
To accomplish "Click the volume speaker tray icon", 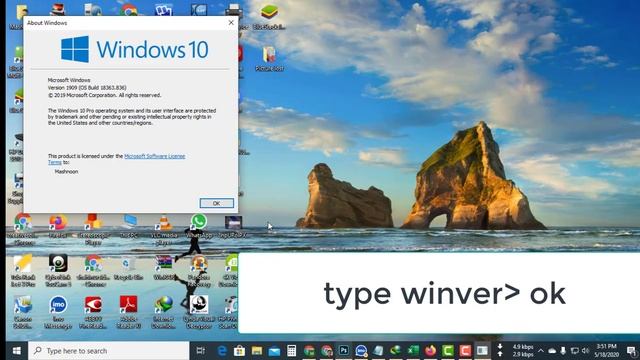I will (x=585, y=351).
